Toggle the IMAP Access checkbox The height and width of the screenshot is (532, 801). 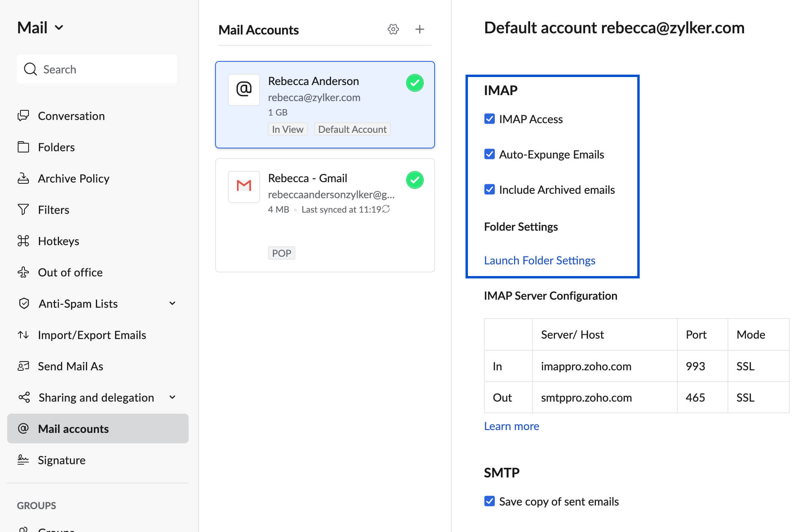click(x=489, y=118)
